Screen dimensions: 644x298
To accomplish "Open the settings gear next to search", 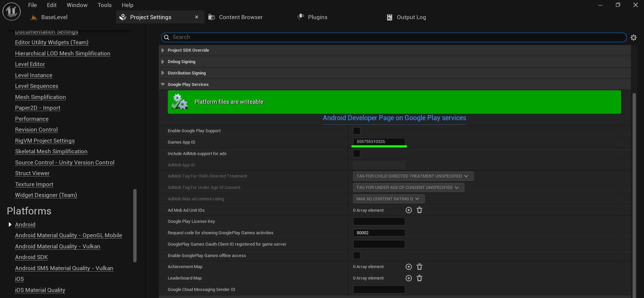I will coord(633,38).
